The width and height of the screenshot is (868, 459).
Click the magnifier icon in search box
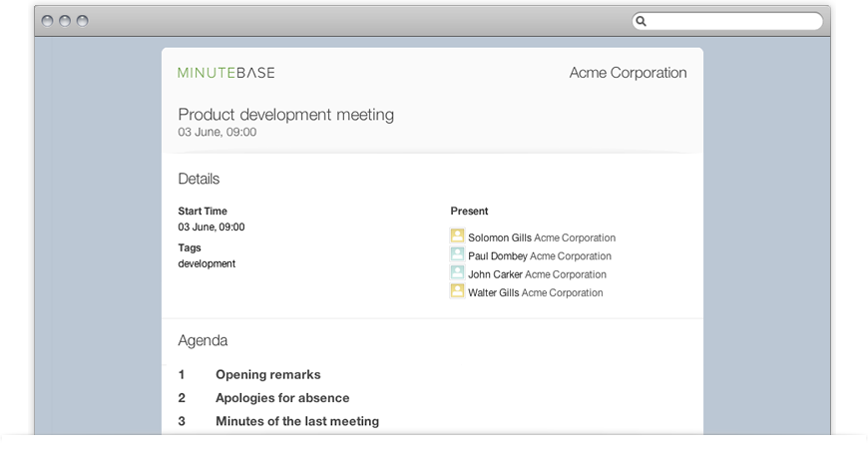tap(642, 21)
